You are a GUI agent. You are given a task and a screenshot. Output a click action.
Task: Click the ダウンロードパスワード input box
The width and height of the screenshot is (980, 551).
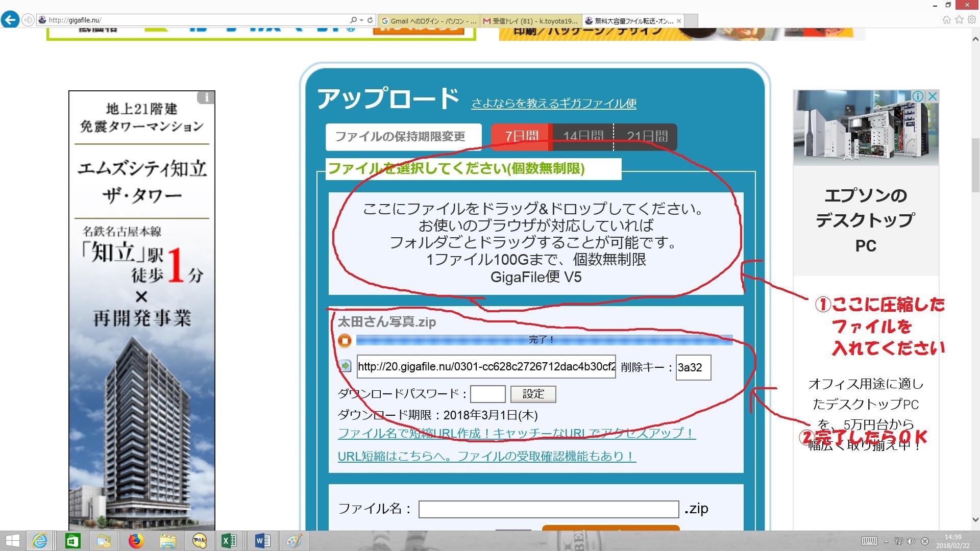pyautogui.click(x=488, y=394)
